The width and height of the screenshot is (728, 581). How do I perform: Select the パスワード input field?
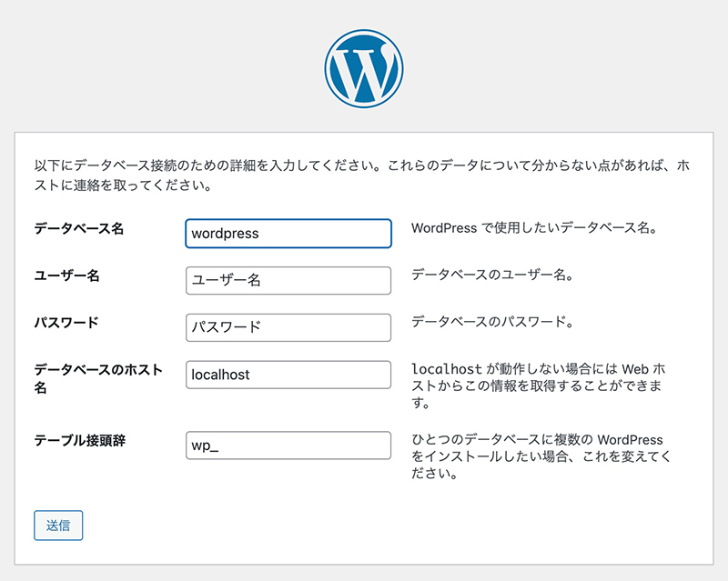288,327
